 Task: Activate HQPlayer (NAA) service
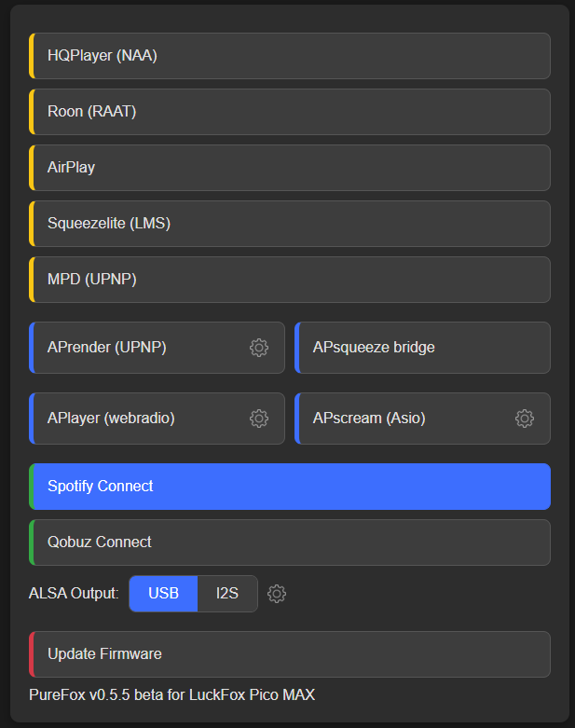tap(290, 56)
